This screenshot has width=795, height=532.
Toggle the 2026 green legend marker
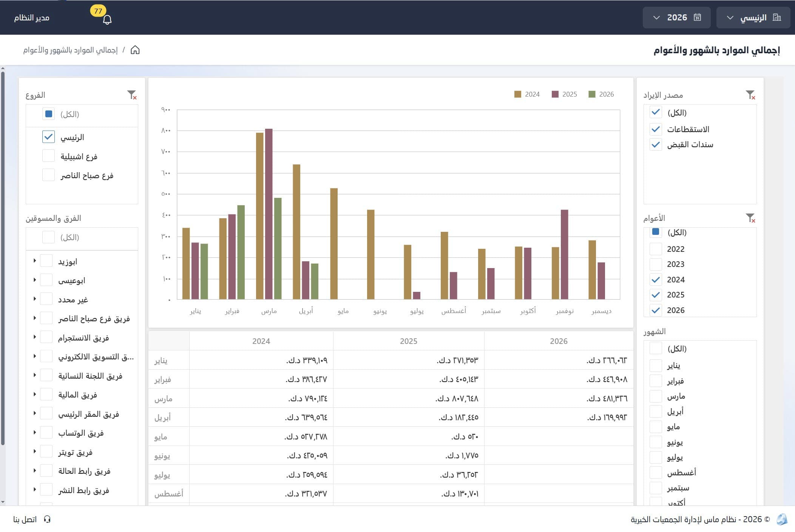coord(592,94)
